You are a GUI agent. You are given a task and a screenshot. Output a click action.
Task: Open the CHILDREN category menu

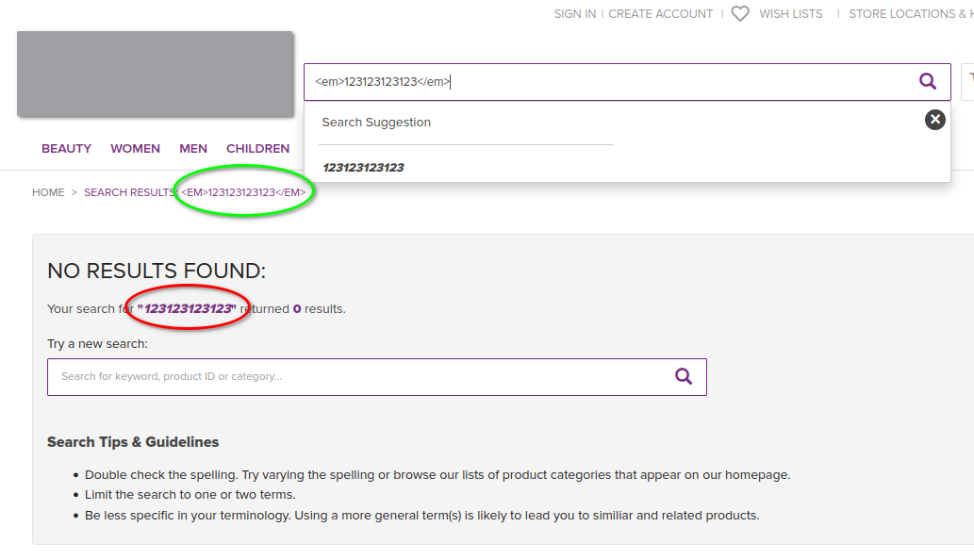pos(257,149)
